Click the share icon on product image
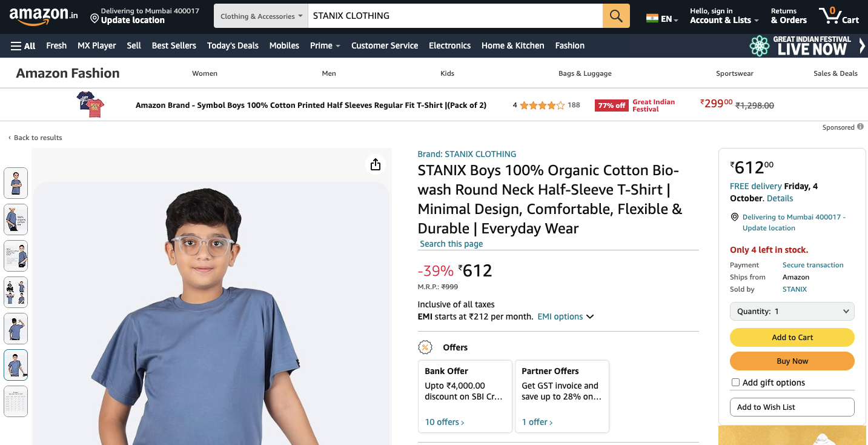This screenshot has width=868, height=445. click(x=376, y=164)
